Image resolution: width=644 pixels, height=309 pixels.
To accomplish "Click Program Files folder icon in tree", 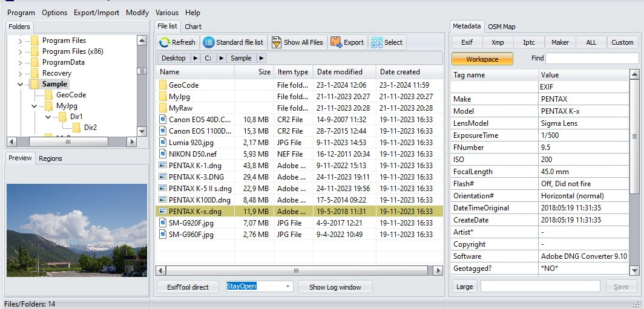I will tap(35, 41).
